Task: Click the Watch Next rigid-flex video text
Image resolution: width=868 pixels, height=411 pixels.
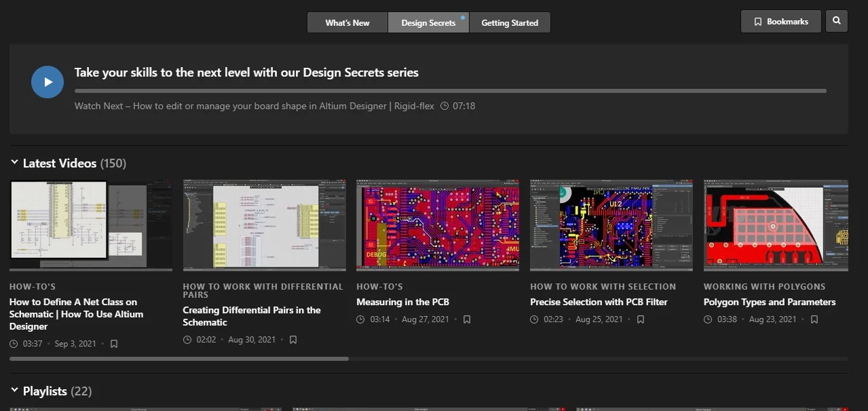Action: point(254,106)
